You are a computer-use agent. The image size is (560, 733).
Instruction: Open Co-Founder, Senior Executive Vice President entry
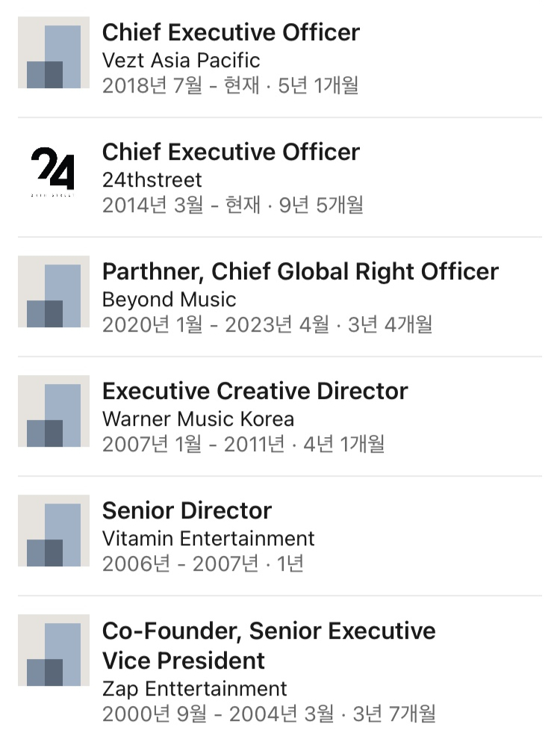tap(269, 645)
